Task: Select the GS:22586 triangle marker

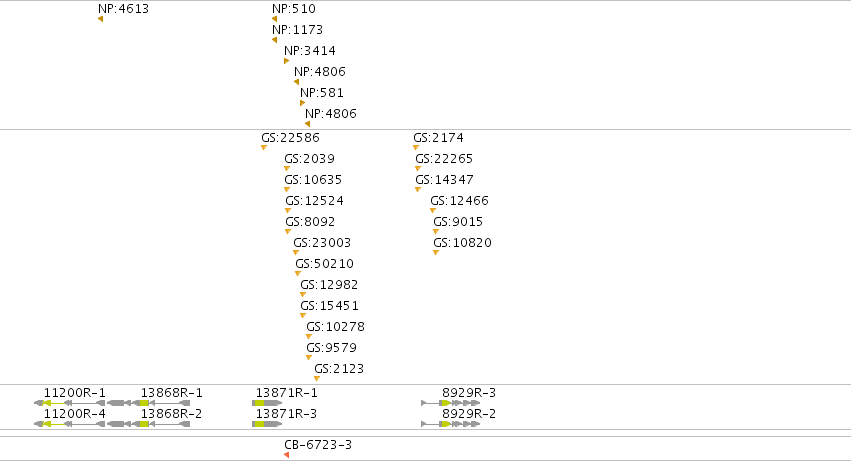Action: [264, 148]
